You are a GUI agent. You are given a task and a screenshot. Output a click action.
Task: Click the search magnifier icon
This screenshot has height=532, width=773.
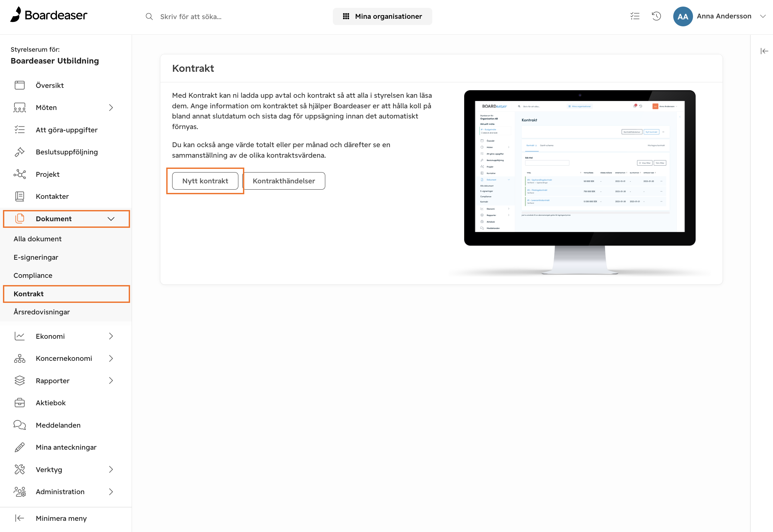click(x=149, y=17)
